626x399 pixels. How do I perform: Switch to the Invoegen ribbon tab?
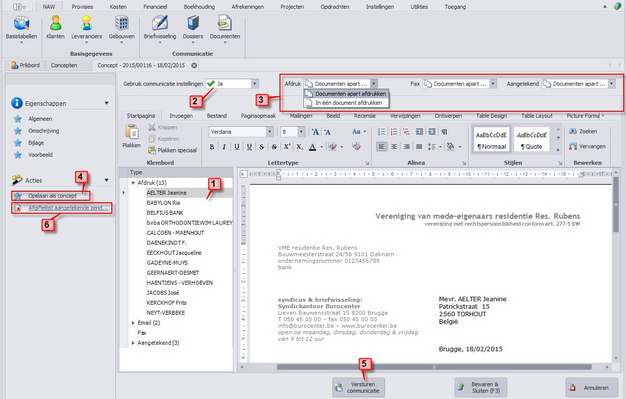[x=181, y=116]
